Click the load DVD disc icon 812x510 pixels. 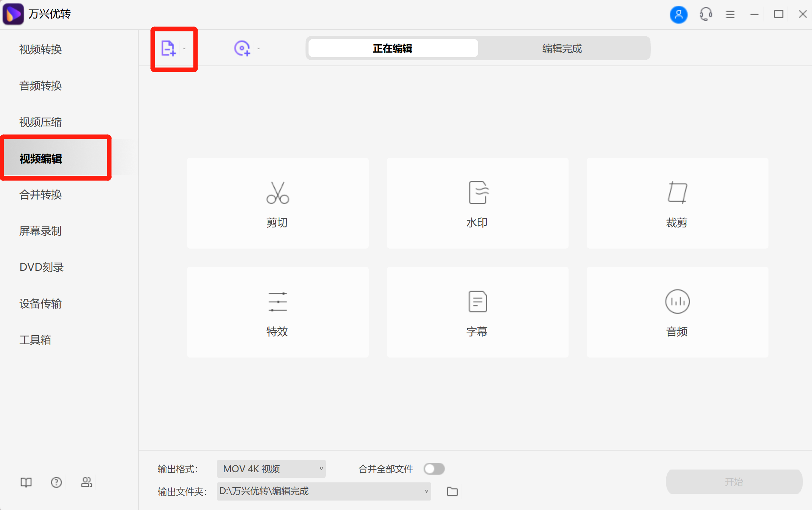click(242, 48)
